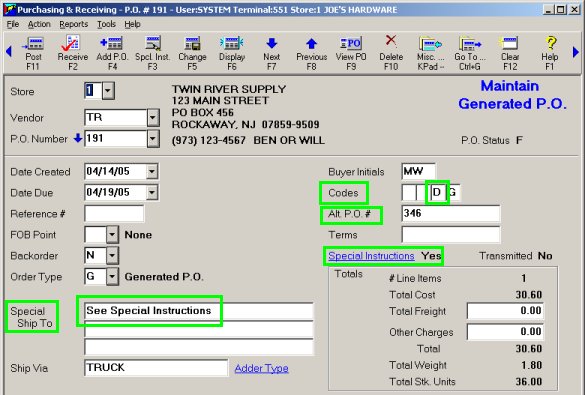
Task: Click the Add P.O. F4 icon
Action: [112, 53]
